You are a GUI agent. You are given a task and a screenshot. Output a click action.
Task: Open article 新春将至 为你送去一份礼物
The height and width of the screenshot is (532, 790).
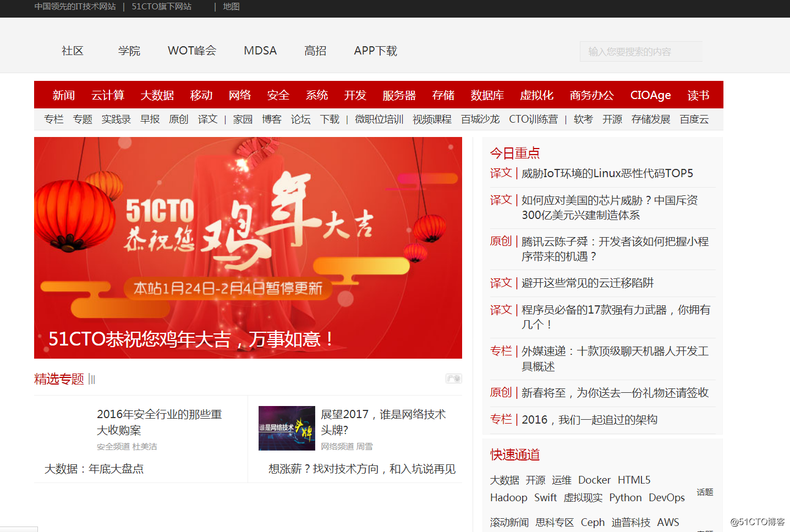(x=615, y=393)
